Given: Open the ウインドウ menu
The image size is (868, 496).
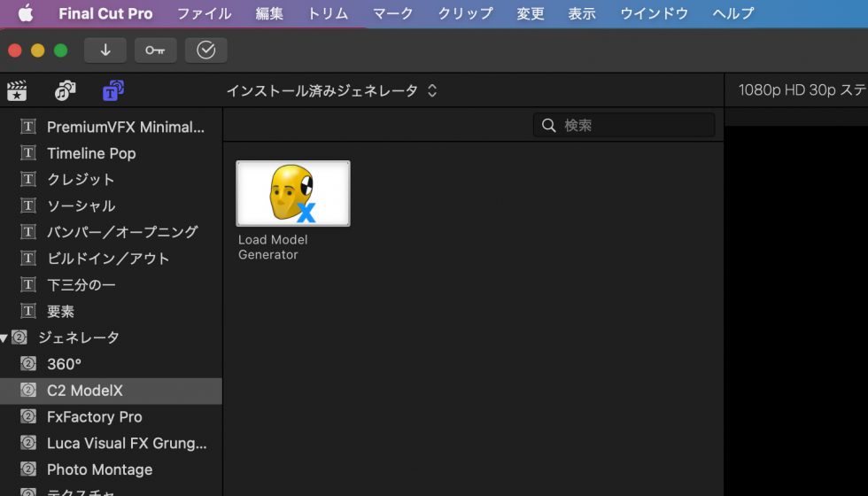Looking at the screenshot, I should tap(654, 13).
